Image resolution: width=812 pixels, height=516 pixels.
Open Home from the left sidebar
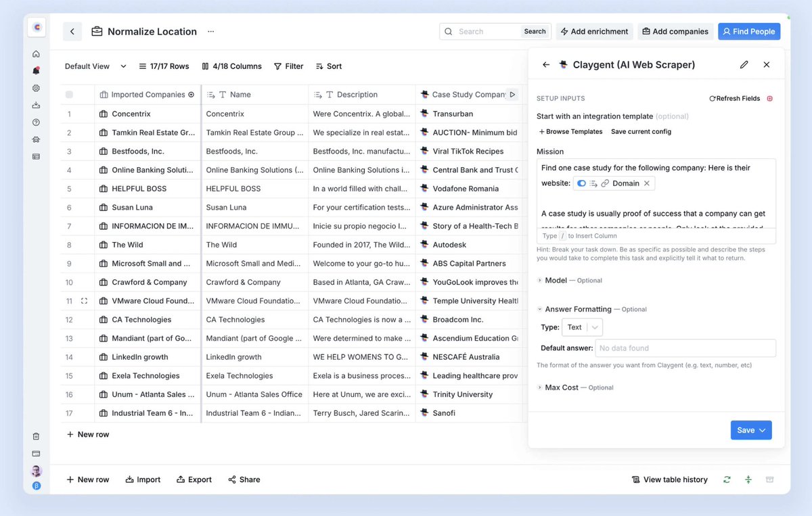36,53
